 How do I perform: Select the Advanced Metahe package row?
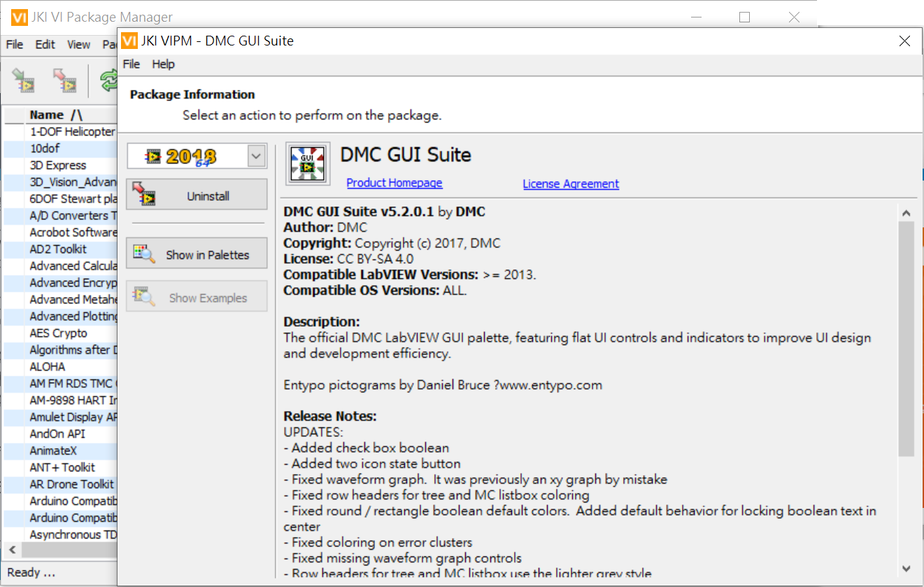[60, 299]
